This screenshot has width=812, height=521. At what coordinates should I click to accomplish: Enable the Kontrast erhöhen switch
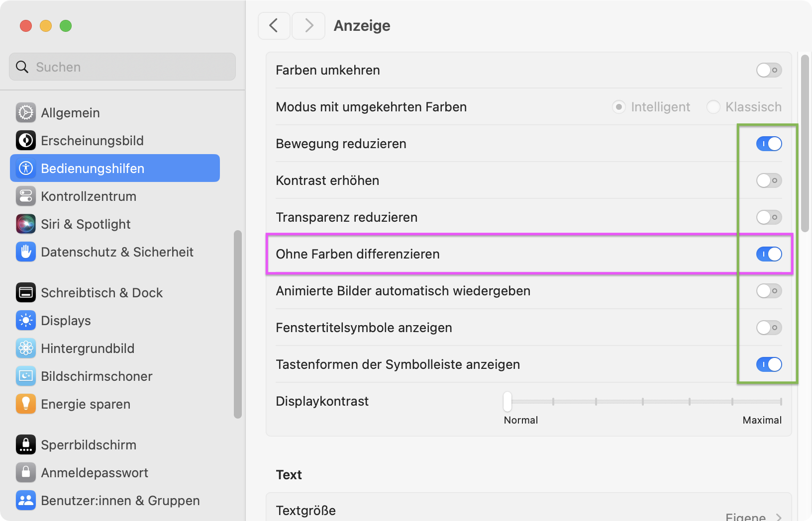[x=769, y=180]
